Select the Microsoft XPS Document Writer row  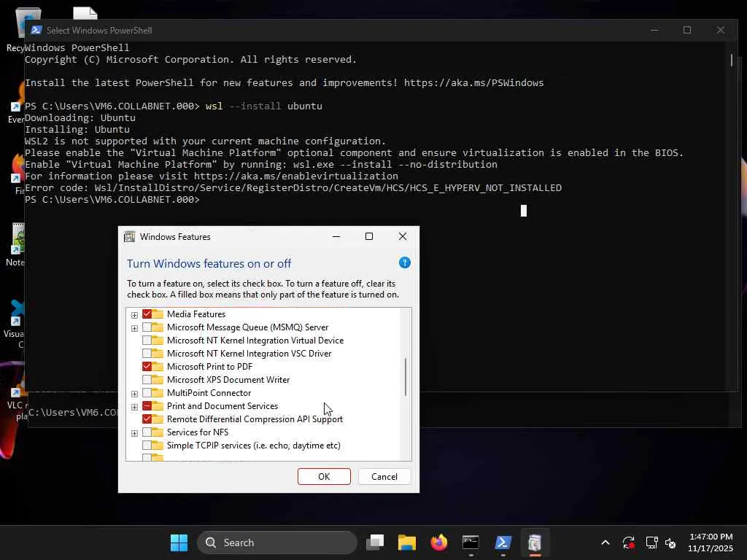228,379
